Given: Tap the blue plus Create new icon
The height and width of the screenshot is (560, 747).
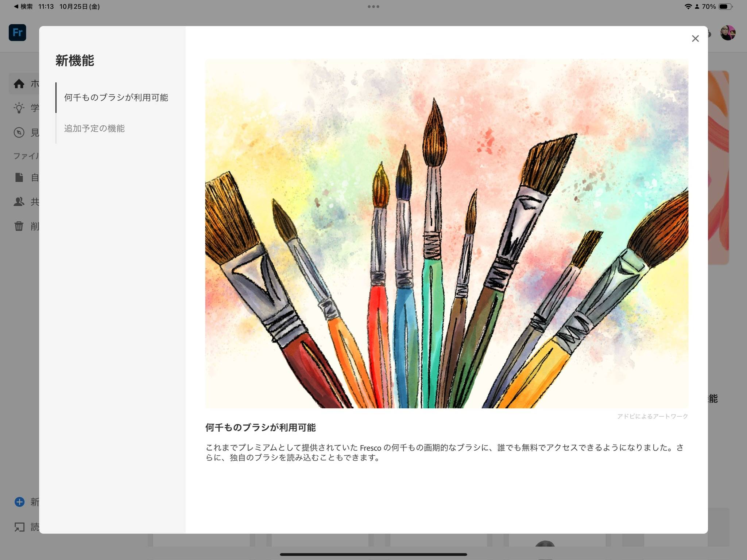Looking at the screenshot, I should (19, 502).
